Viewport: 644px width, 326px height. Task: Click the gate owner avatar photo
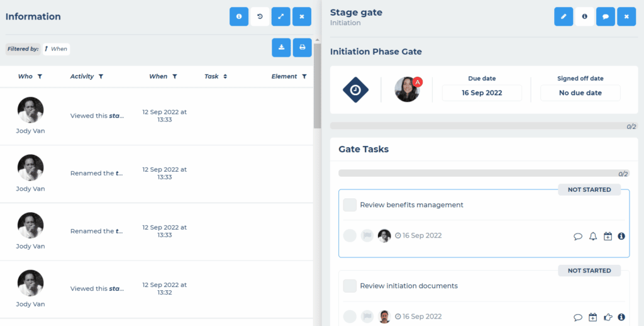(407, 89)
